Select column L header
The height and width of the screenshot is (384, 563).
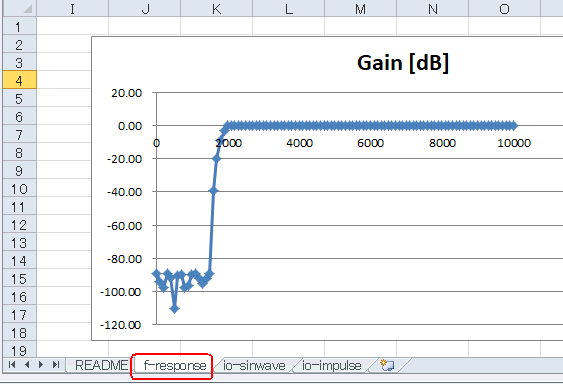pyautogui.click(x=289, y=8)
